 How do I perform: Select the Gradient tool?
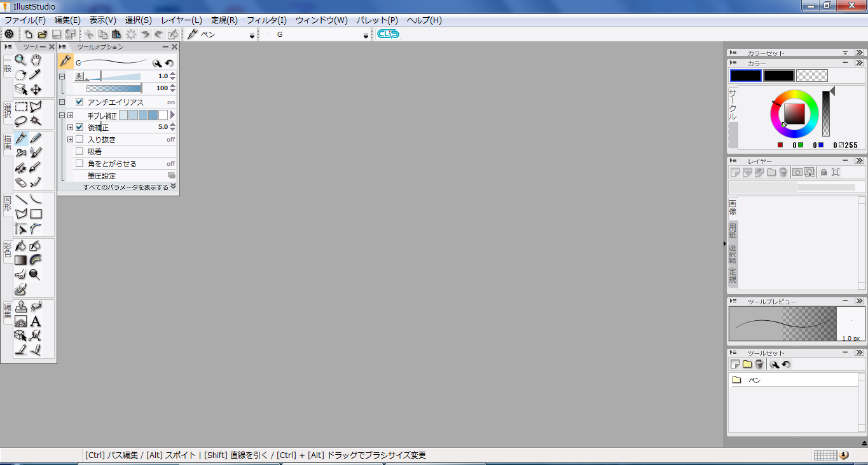(x=21, y=260)
